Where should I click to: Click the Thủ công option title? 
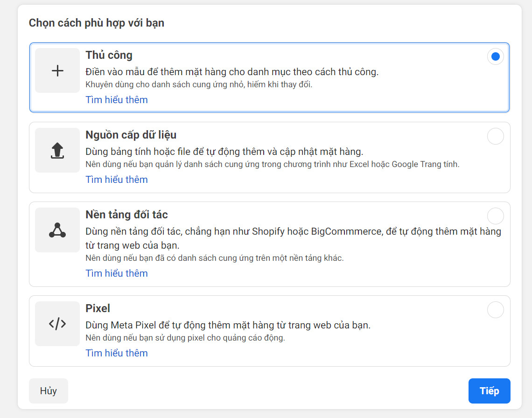[x=109, y=55]
